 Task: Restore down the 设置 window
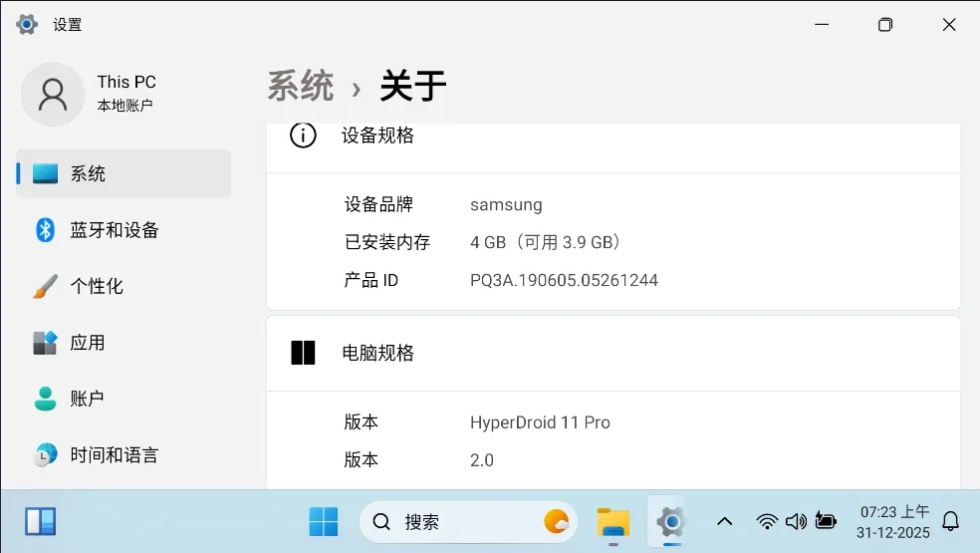click(x=885, y=24)
